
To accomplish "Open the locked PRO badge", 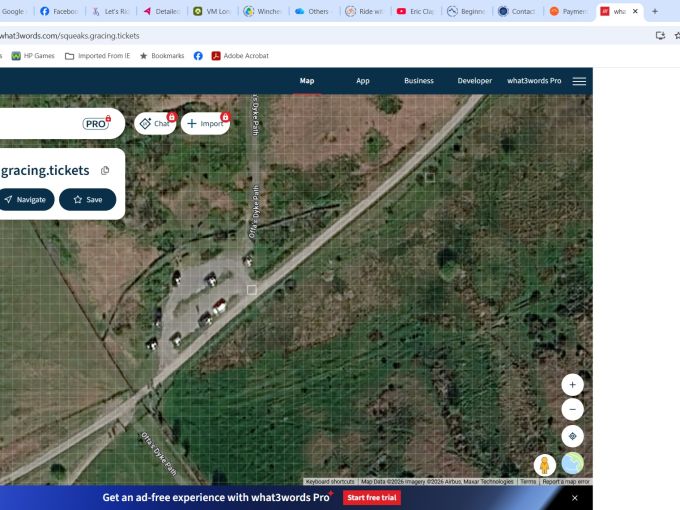I will [x=96, y=124].
